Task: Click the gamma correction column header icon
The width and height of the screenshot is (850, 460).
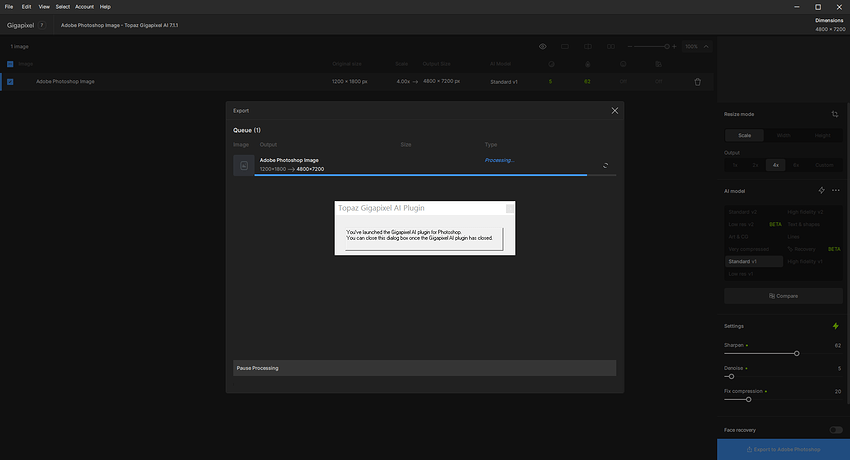Action: [x=659, y=64]
